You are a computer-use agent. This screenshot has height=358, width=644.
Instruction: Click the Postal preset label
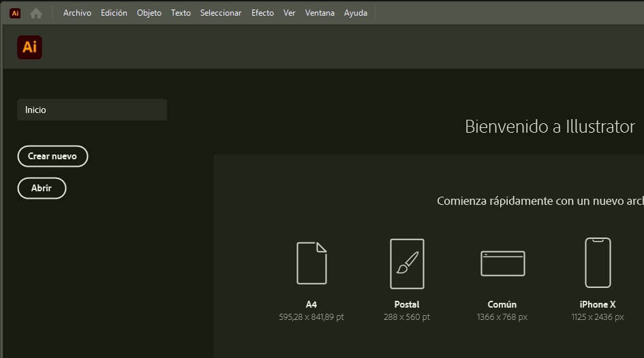(407, 305)
